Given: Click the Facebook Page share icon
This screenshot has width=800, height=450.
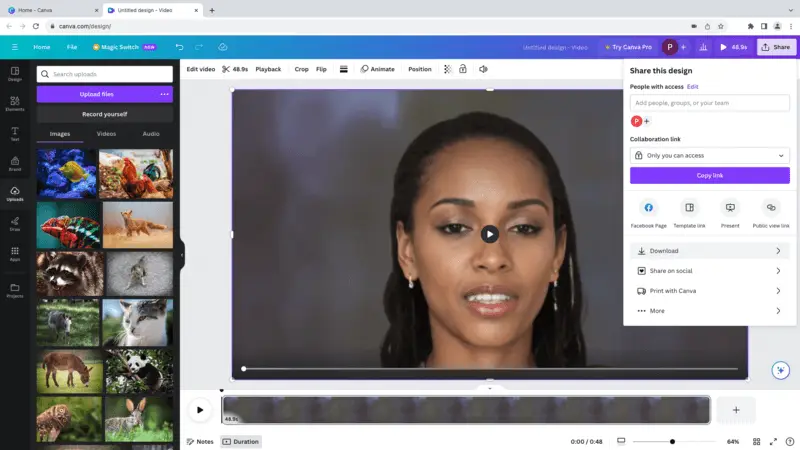Looking at the screenshot, I should [x=649, y=208].
